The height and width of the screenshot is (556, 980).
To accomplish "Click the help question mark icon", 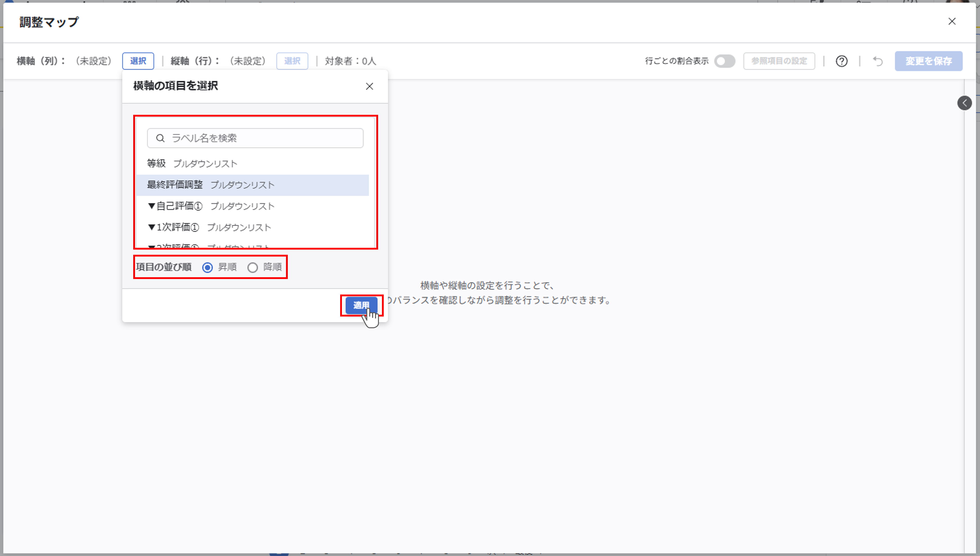I will [841, 61].
